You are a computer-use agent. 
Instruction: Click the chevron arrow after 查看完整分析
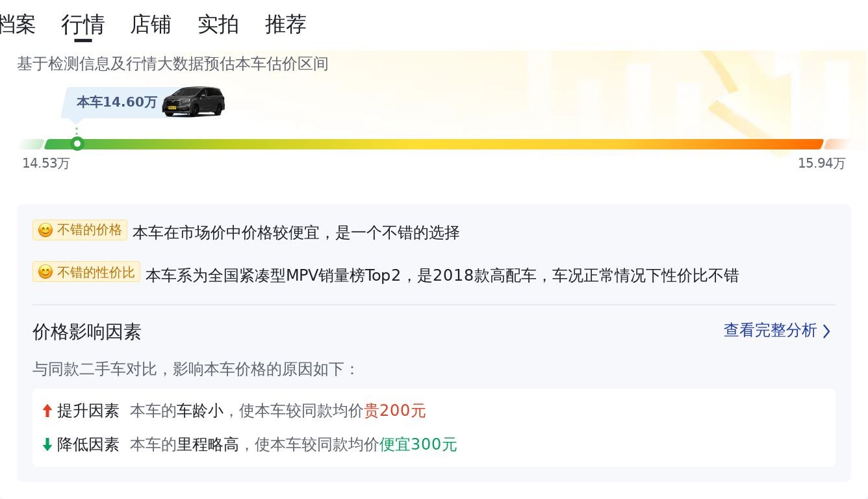(x=826, y=331)
